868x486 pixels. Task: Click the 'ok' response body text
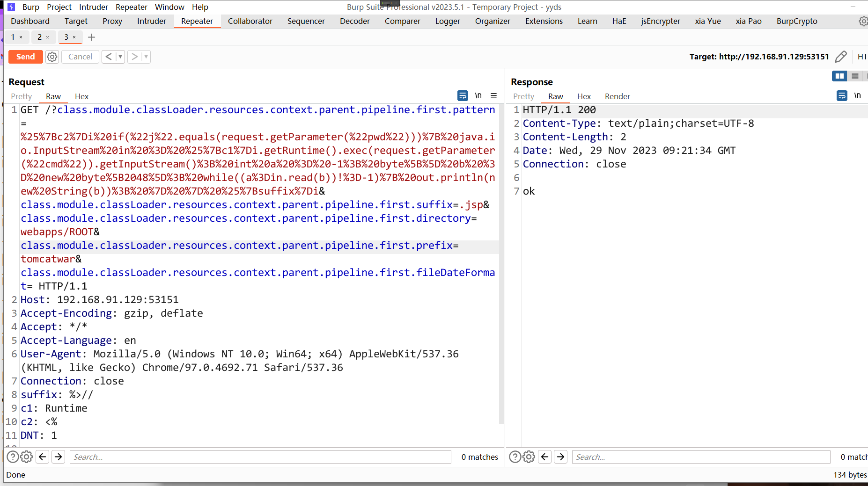(529, 191)
